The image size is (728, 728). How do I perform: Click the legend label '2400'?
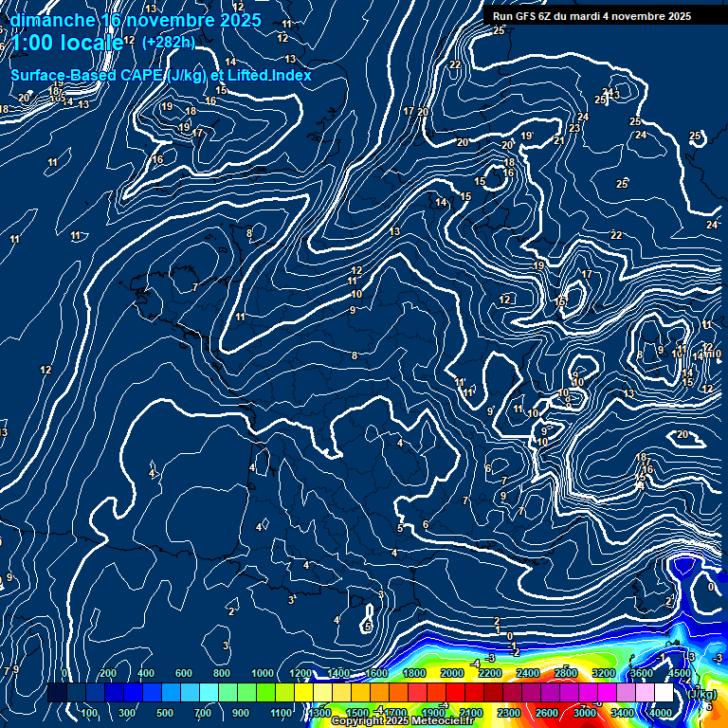[x=528, y=673]
